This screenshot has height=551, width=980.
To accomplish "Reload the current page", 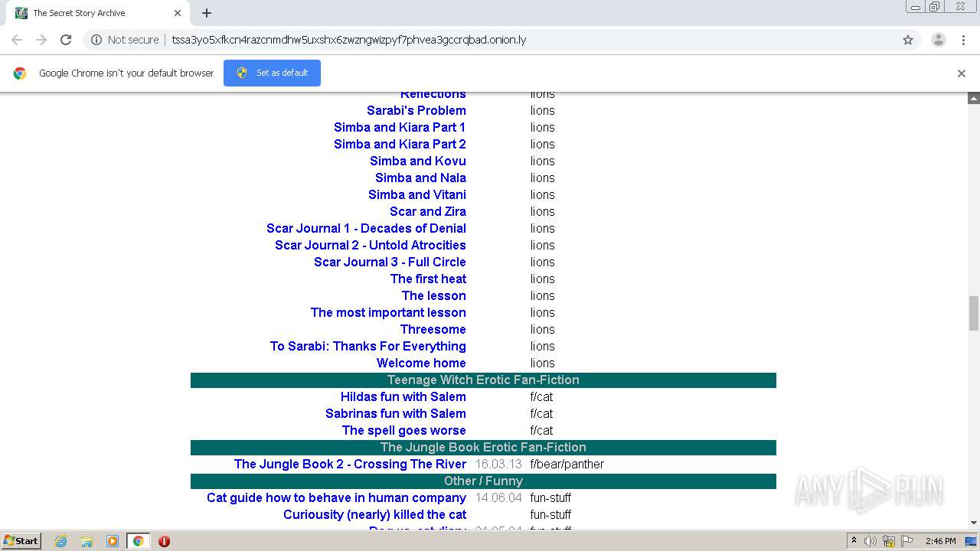I will point(66,40).
